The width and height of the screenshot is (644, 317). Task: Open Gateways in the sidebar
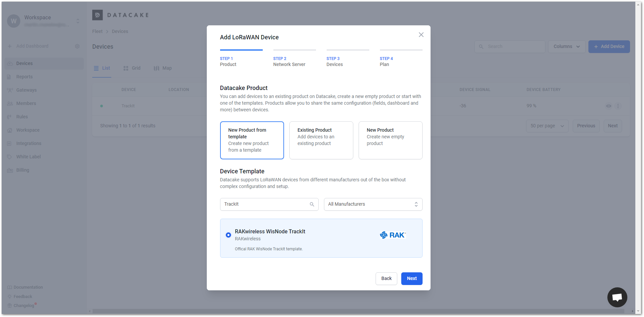(26, 90)
